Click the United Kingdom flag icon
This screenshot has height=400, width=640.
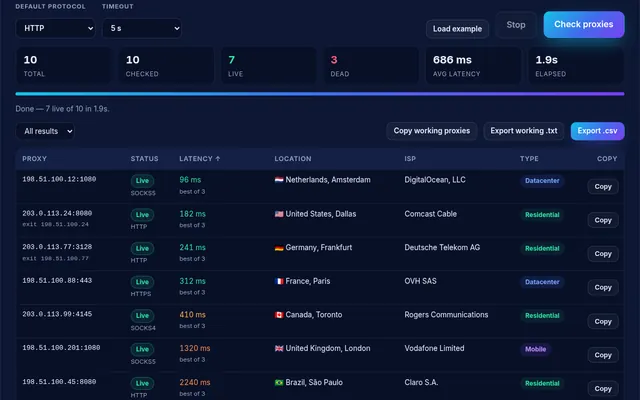pos(279,349)
